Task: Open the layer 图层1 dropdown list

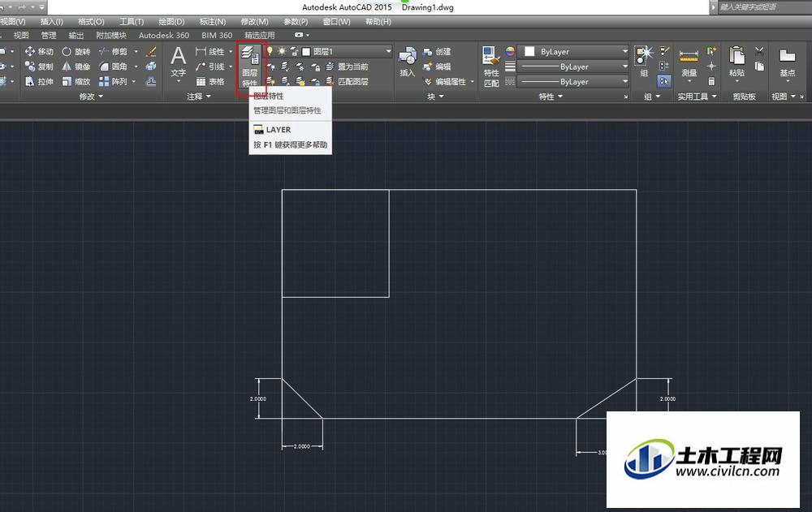Action: click(x=388, y=51)
